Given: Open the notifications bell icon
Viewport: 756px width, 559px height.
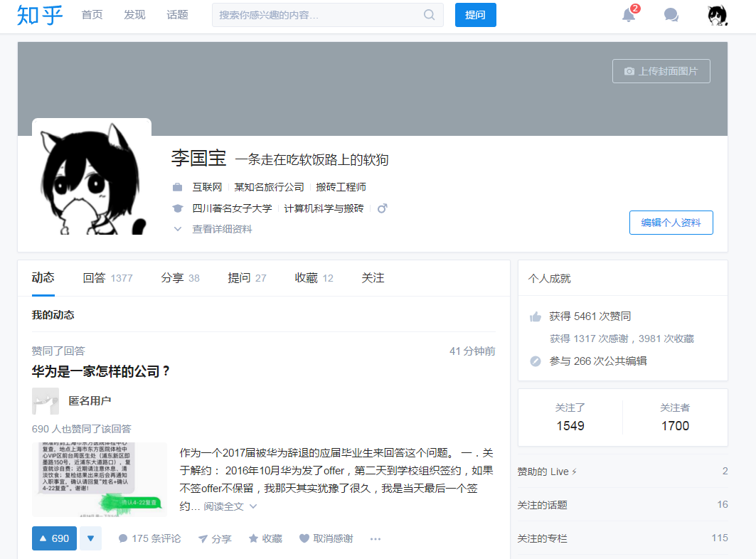Looking at the screenshot, I should pyautogui.click(x=629, y=15).
